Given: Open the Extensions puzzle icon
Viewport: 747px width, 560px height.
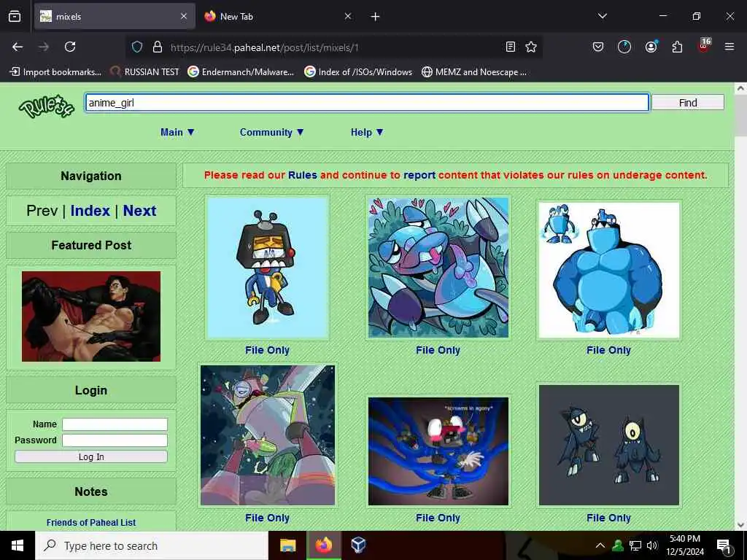Looking at the screenshot, I should (x=677, y=47).
